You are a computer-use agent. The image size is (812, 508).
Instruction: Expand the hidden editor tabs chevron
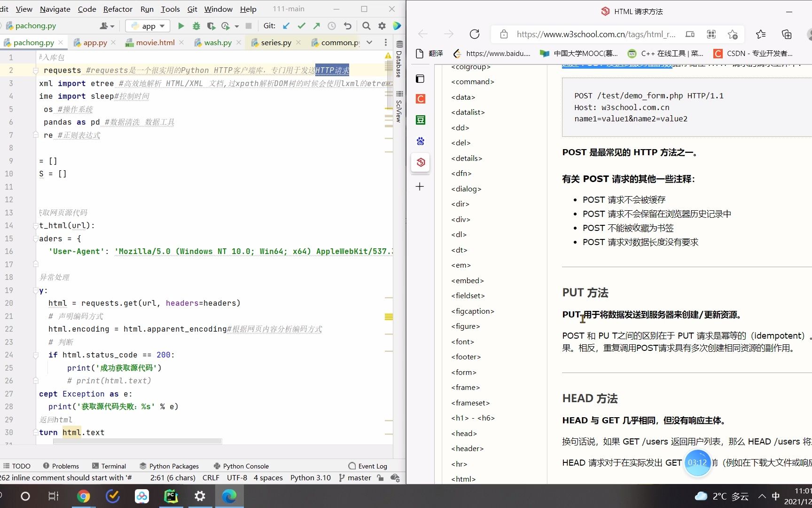tap(369, 42)
